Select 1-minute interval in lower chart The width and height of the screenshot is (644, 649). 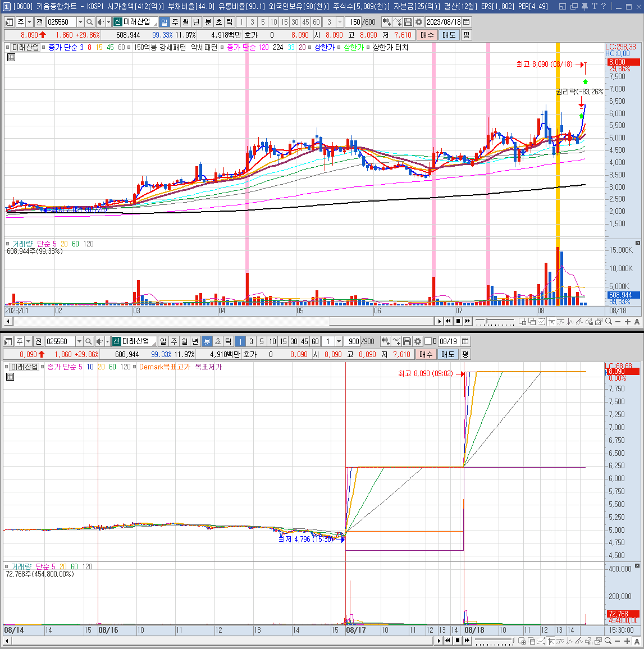tap(240, 341)
